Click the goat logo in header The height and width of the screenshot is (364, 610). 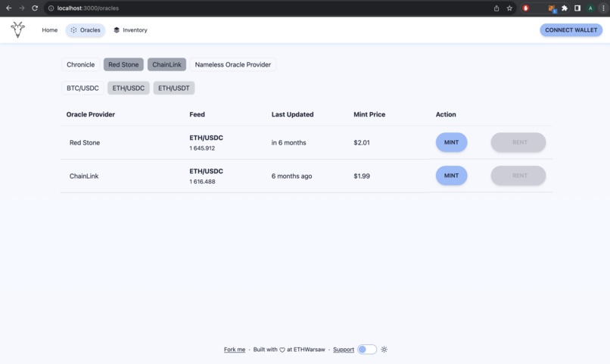pos(17,30)
